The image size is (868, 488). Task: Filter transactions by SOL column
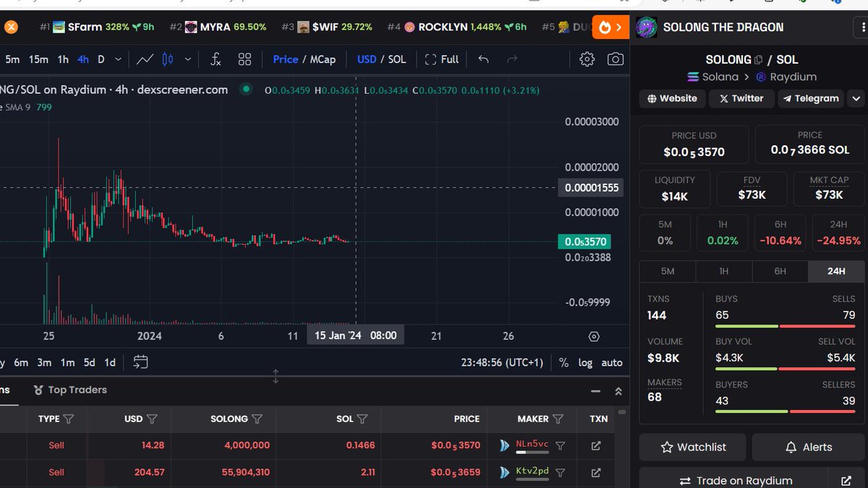362,419
